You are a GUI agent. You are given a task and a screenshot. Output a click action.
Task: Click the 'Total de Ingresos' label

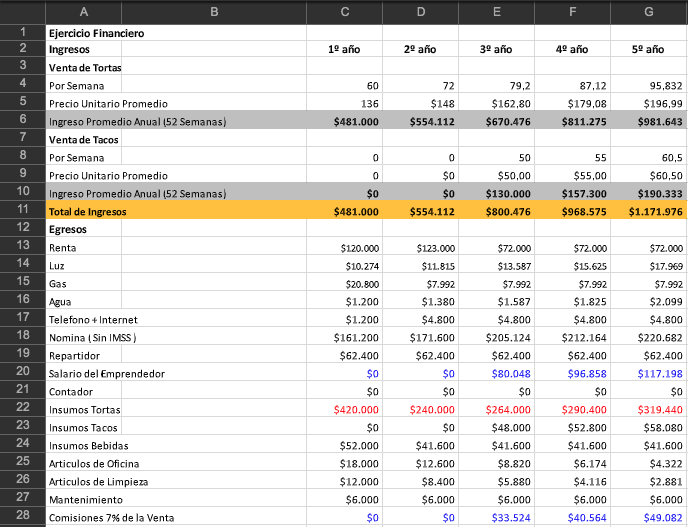click(x=87, y=212)
